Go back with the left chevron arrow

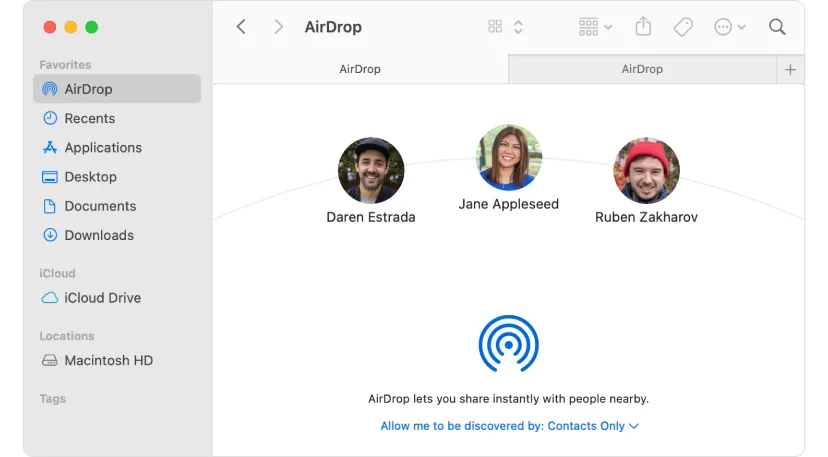[241, 27]
